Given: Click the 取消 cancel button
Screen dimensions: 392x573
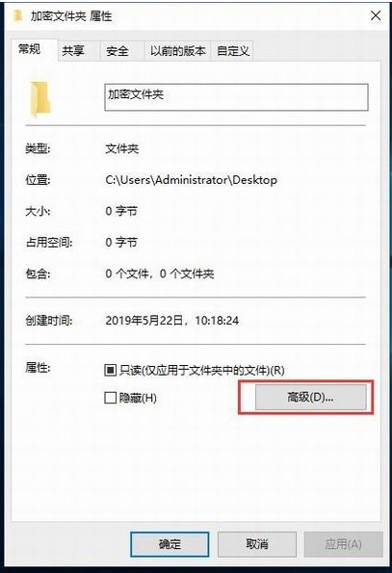Looking at the screenshot, I should [257, 544].
